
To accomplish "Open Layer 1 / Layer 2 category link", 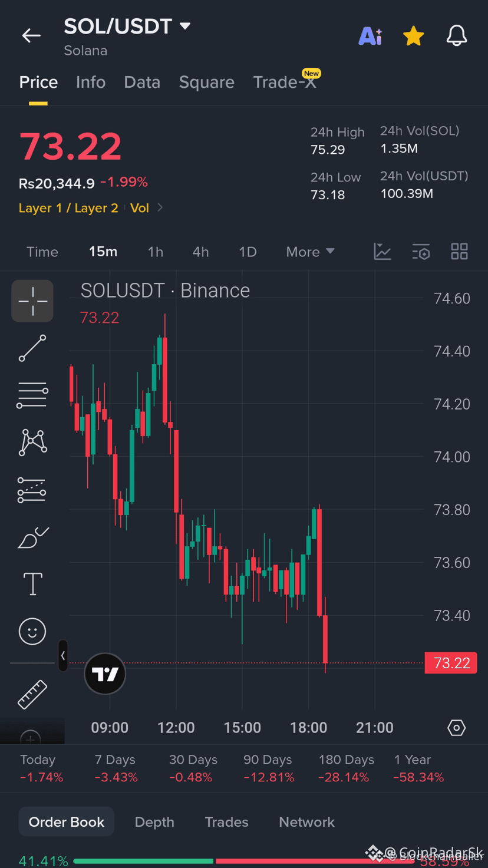I will click(x=68, y=208).
